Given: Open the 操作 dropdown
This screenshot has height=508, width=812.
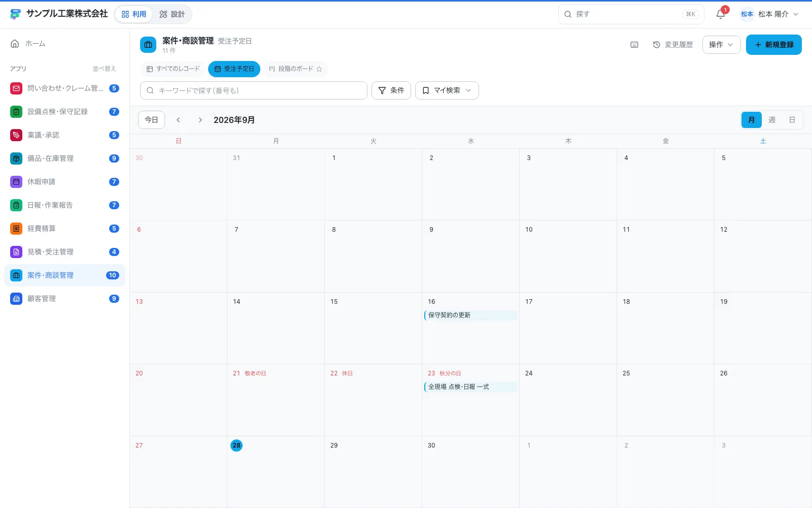Looking at the screenshot, I should pyautogui.click(x=721, y=45).
